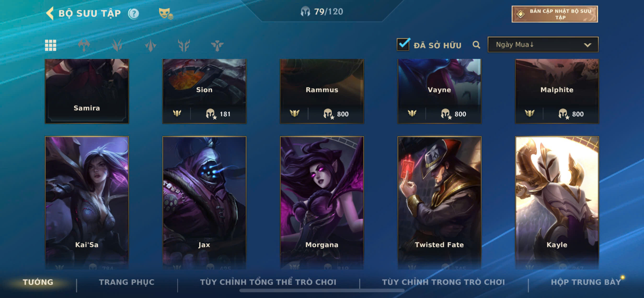Screen dimensions: 644x298
Task: Filter by the third role emblem icon
Action: (150, 45)
